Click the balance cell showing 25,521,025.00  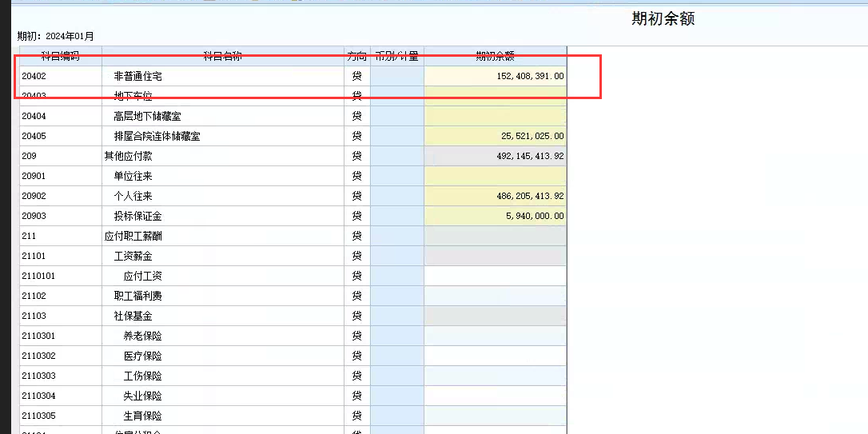tap(496, 136)
